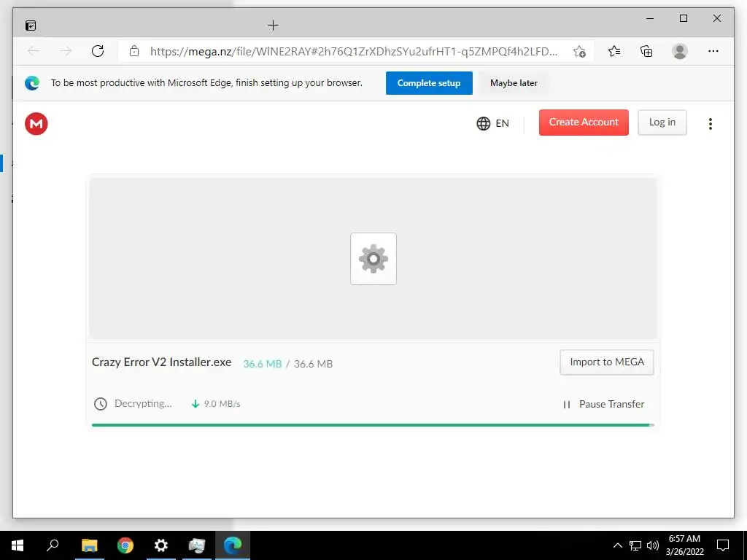The width and height of the screenshot is (747, 560).
Task: Open Google Chrome from taskbar
Action: pyautogui.click(x=125, y=545)
